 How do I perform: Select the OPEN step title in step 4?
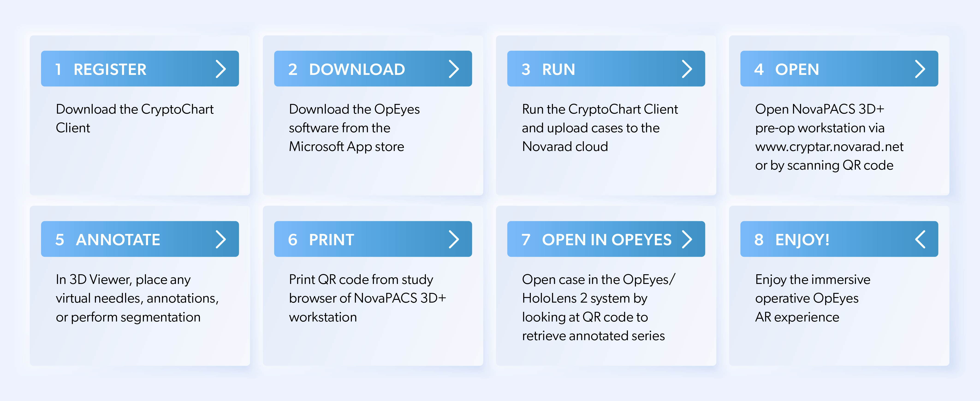coord(797,70)
